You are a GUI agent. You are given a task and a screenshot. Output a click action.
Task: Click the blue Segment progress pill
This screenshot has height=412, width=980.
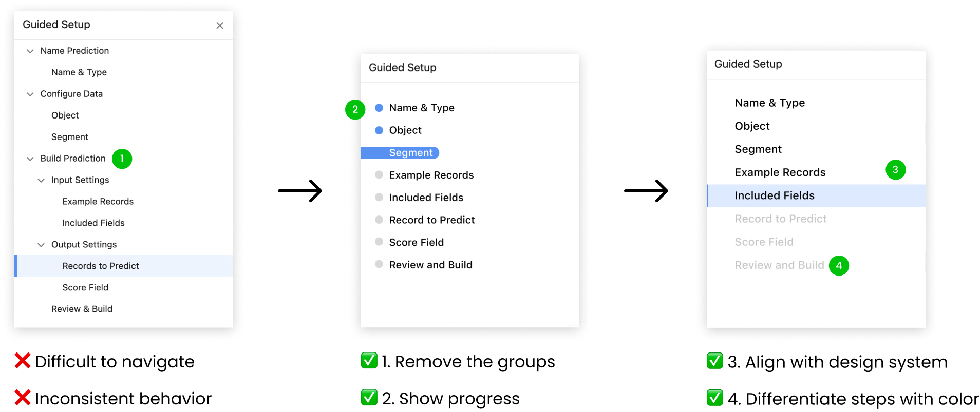pyautogui.click(x=400, y=152)
